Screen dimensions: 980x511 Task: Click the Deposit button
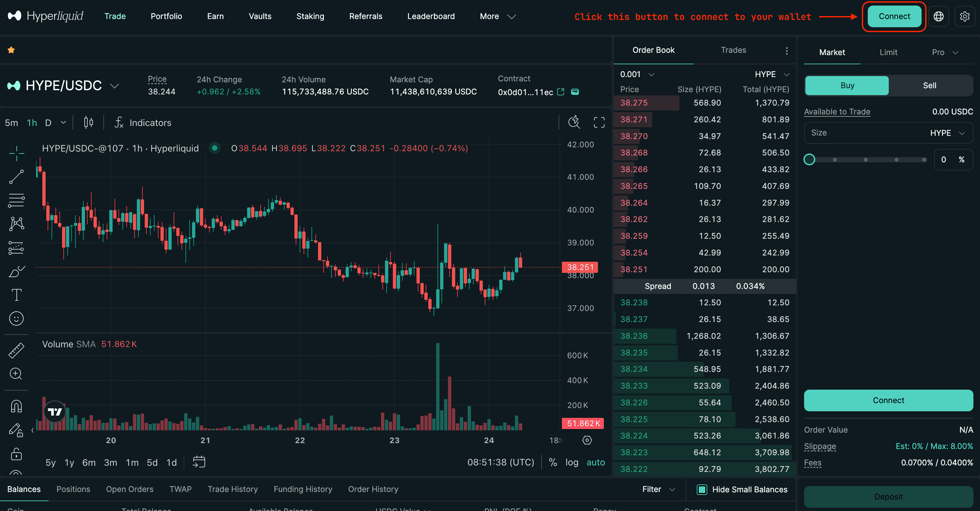click(x=888, y=497)
